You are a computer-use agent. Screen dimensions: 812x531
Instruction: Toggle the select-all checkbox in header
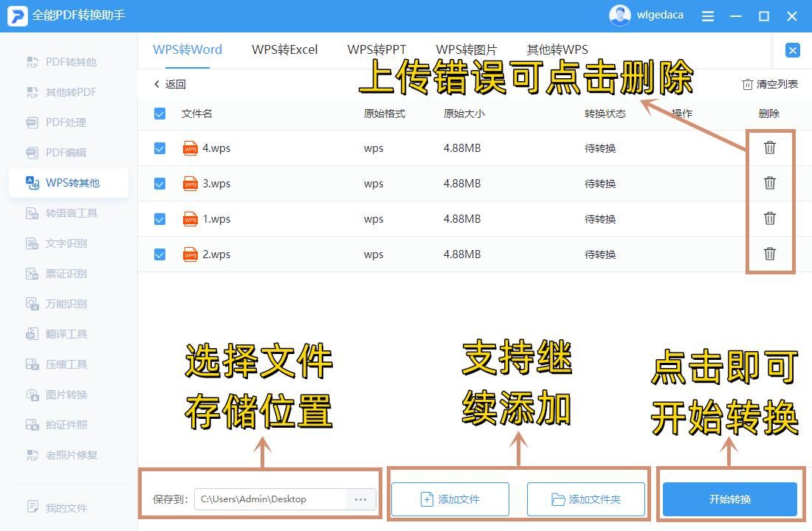159,114
